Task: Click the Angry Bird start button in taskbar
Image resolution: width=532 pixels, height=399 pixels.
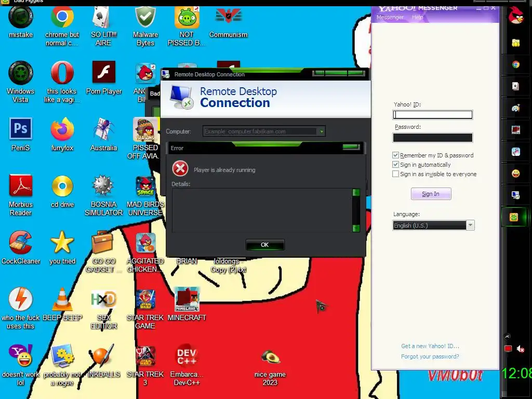Action: pos(516,16)
